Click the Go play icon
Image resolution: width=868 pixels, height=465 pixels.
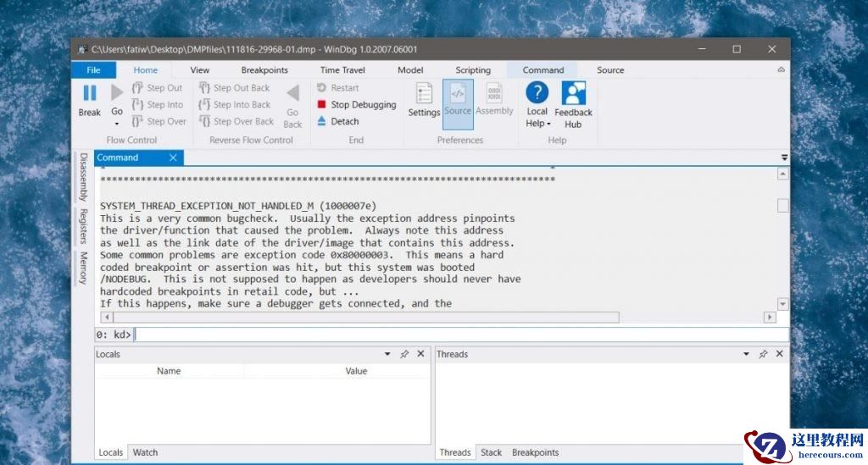pyautogui.click(x=117, y=93)
